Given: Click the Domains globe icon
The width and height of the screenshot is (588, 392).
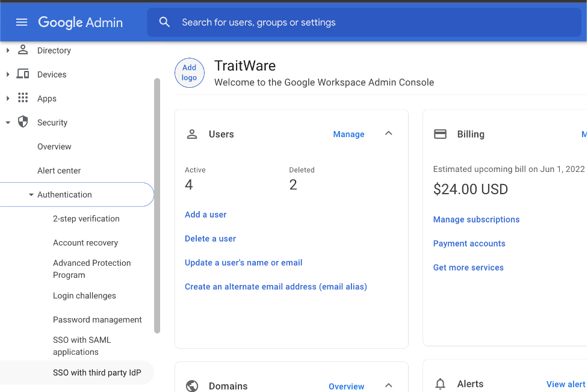Looking at the screenshot, I should point(192,385).
